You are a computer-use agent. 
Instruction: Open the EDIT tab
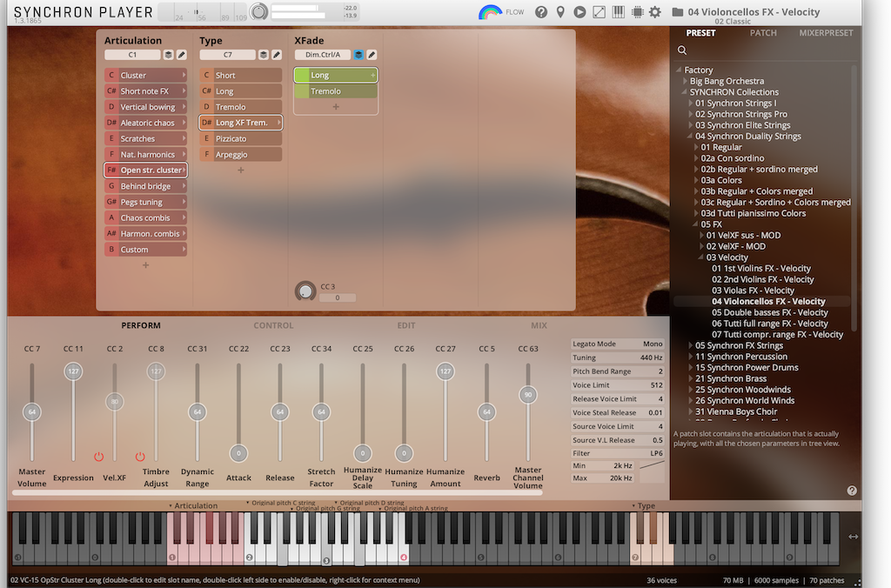406,325
